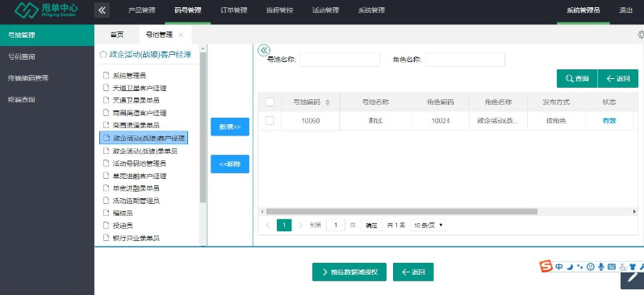Click the bottom 返回 button
644x295 pixels.
pos(413,272)
